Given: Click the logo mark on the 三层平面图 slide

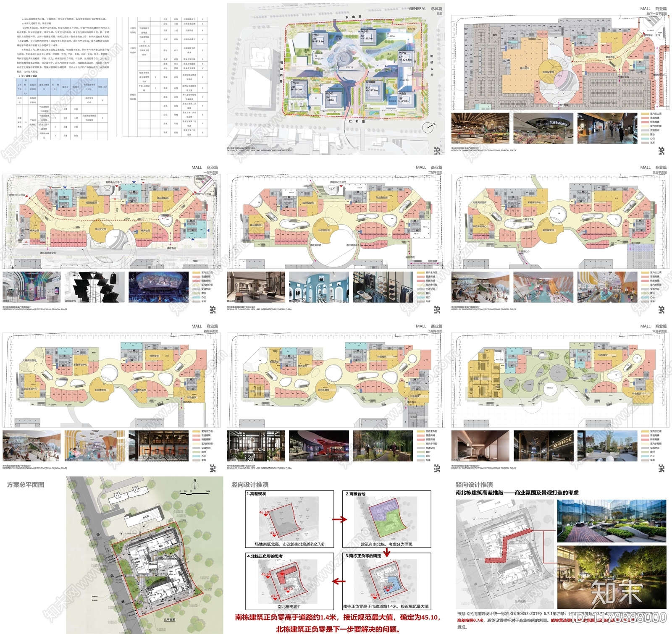Looking at the screenshot, I should (661, 310).
